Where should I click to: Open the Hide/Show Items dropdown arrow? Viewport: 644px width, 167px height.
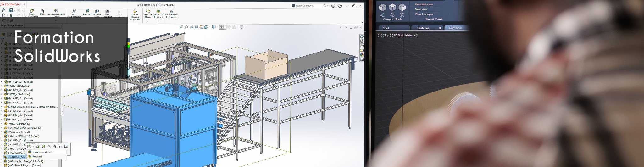[225, 27]
